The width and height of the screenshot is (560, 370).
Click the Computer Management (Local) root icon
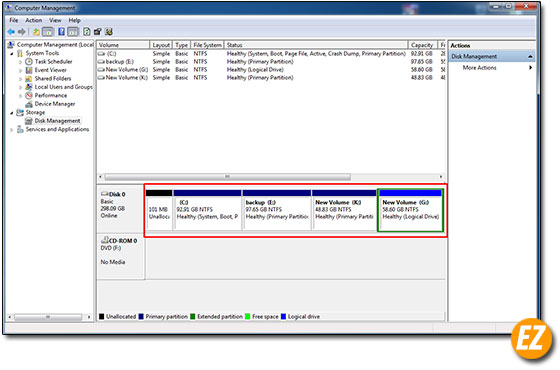pyautogui.click(x=11, y=45)
